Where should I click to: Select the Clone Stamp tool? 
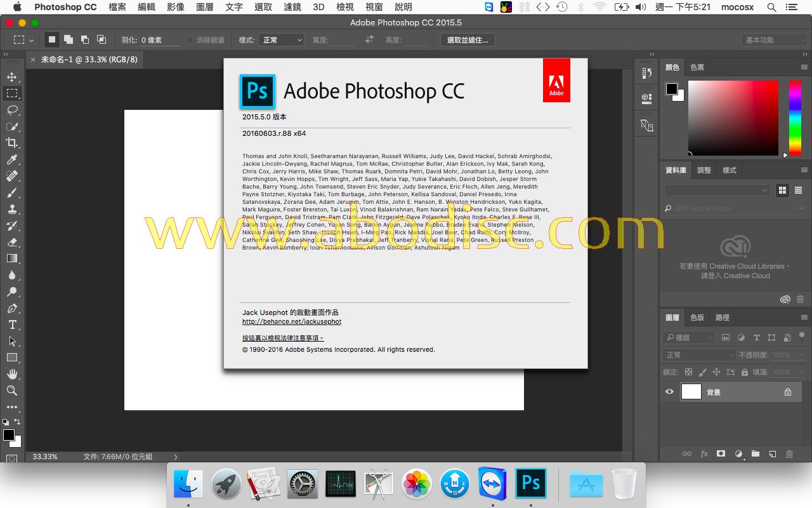(11, 209)
